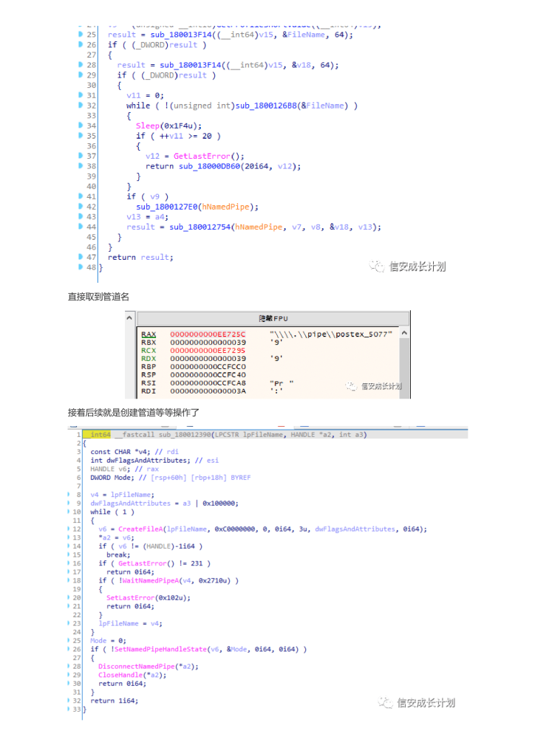Click sub_180012754 function call

(200, 227)
